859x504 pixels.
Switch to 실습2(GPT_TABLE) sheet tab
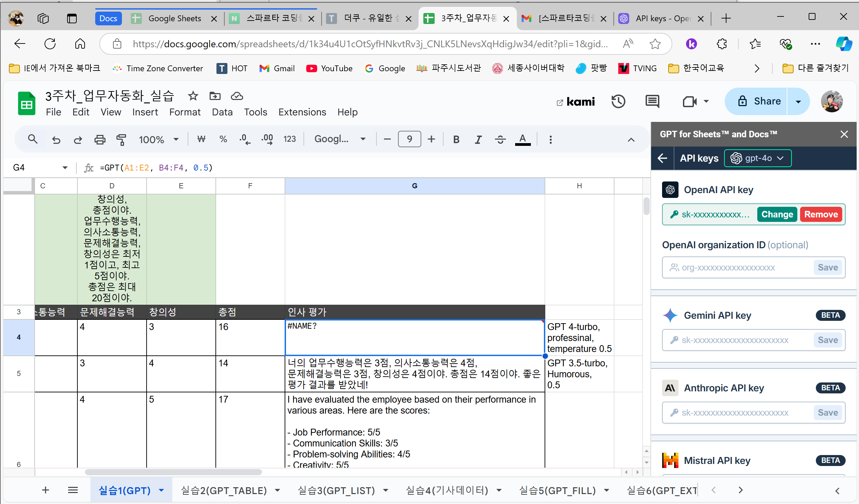(x=224, y=491)
